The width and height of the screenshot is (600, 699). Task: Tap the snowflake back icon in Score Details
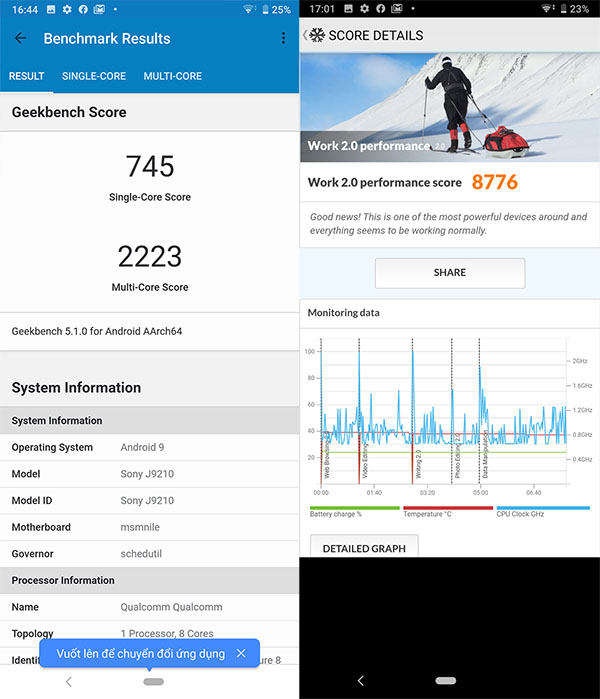pyautogui.click(x=314, y=35)
